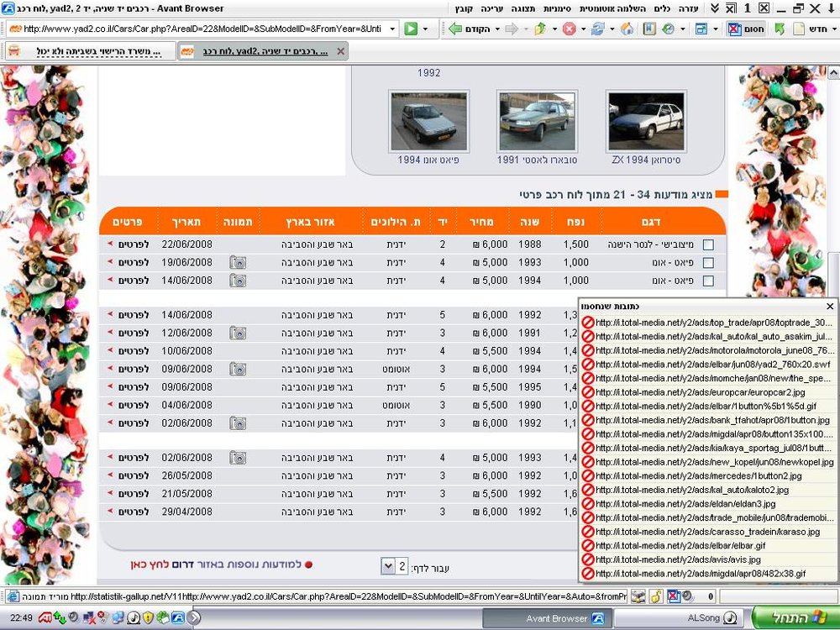This screenshot has width=840, height=630.
Task: Switch to the ALSong taskbar button
Action: coord(678,618)
